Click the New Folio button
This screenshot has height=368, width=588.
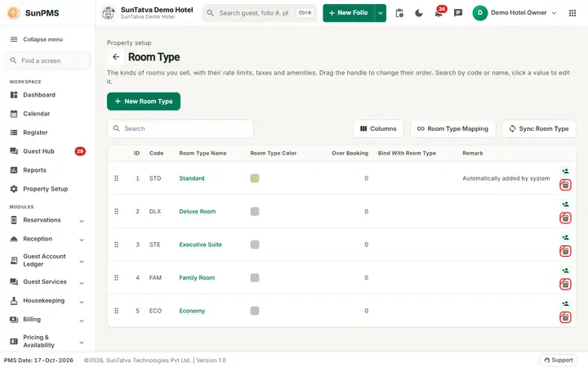pos(349,13)
